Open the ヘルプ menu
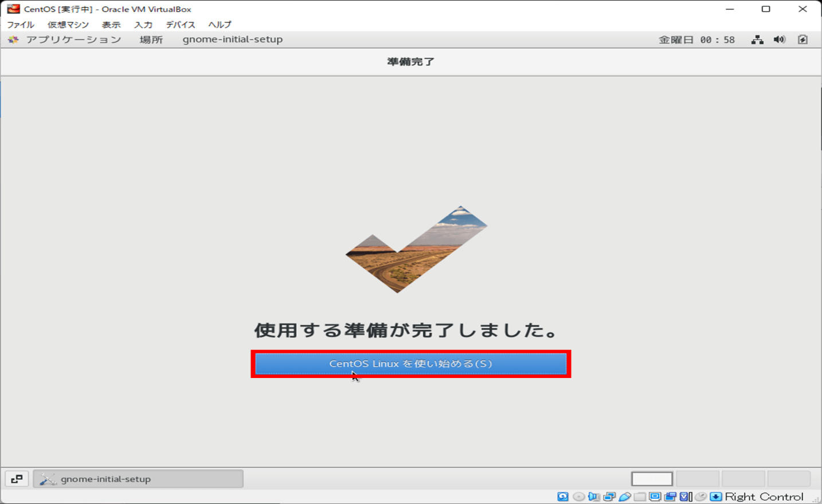The height and width of the screenshot is (504, 822). click(220, 25)
